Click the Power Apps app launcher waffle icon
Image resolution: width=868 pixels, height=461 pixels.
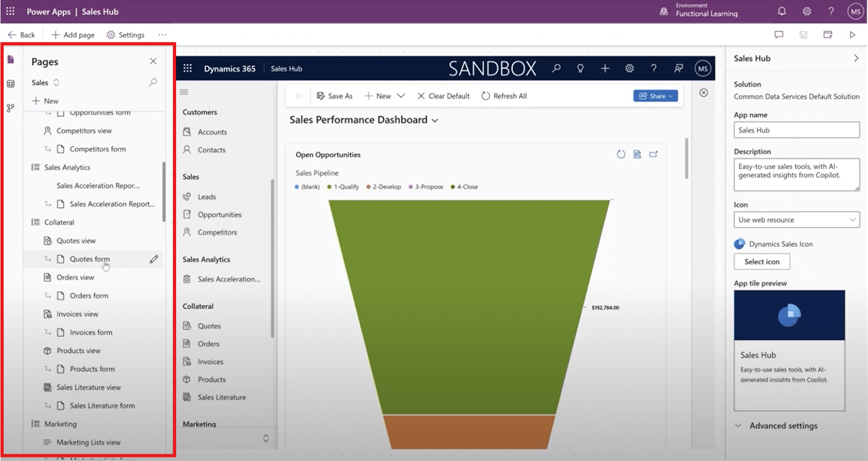[x=10, y=11]
